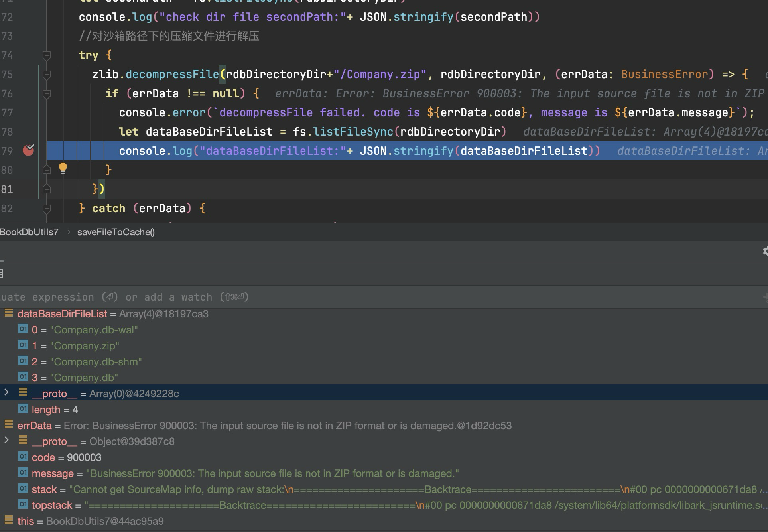Click the lightbulb quick-fix icon
Image resolution: width=768 pixels, height=532 pixels.
(x=63, y=169)
